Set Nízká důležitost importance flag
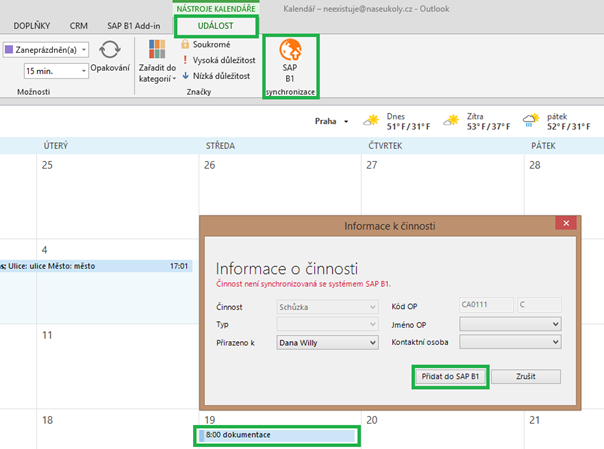The width and height of the screenshot is (604, 449). click(x=219, y=75)
